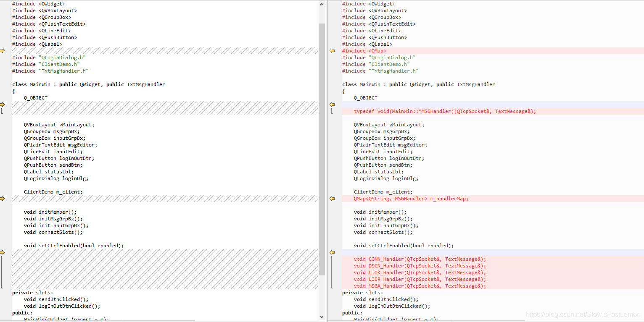Click the left pane scroll-down arrow

click(322, 317)
